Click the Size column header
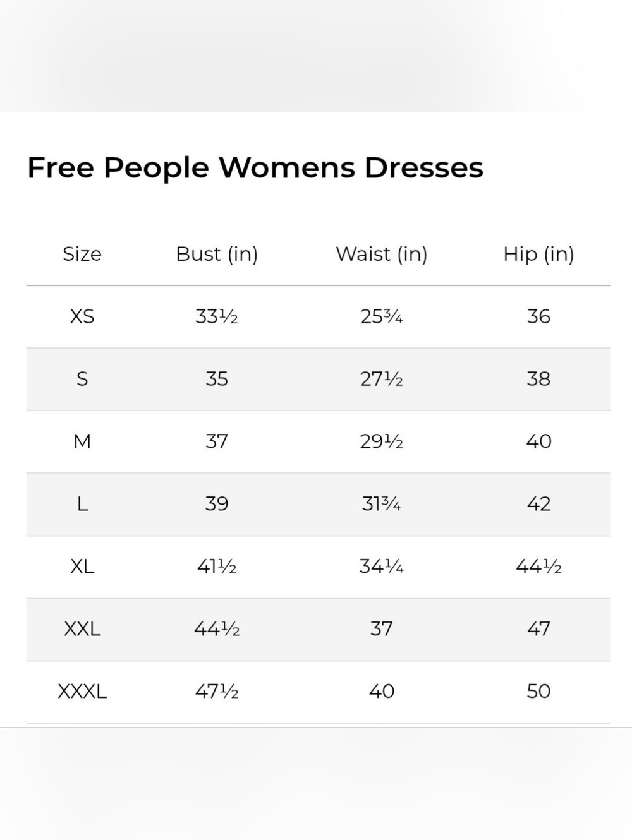632x840 pixels. point(82,254)
